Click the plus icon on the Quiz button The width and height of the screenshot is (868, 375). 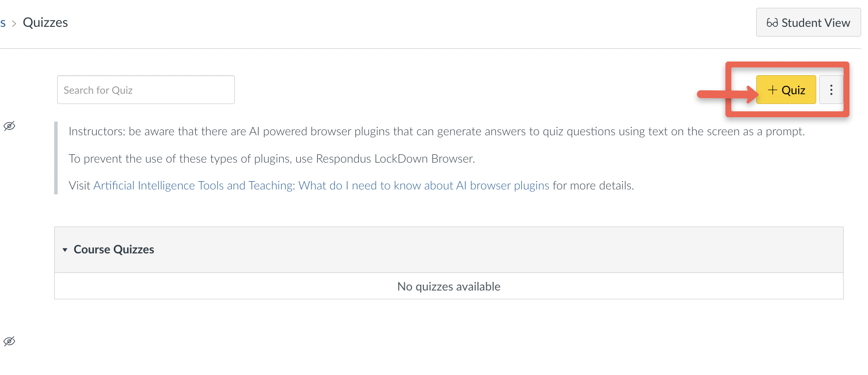pos(772,90)
